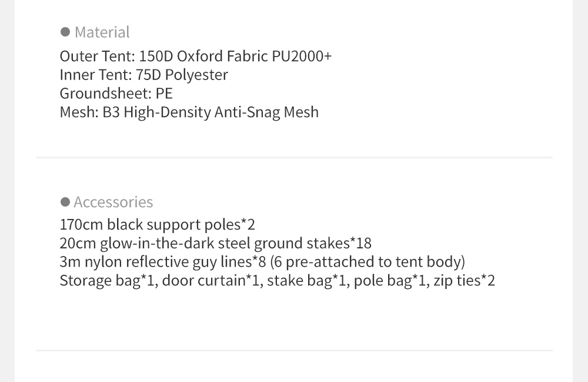
Task: Click the "170cm black support poles*2" line
Action: coord(157,224)
